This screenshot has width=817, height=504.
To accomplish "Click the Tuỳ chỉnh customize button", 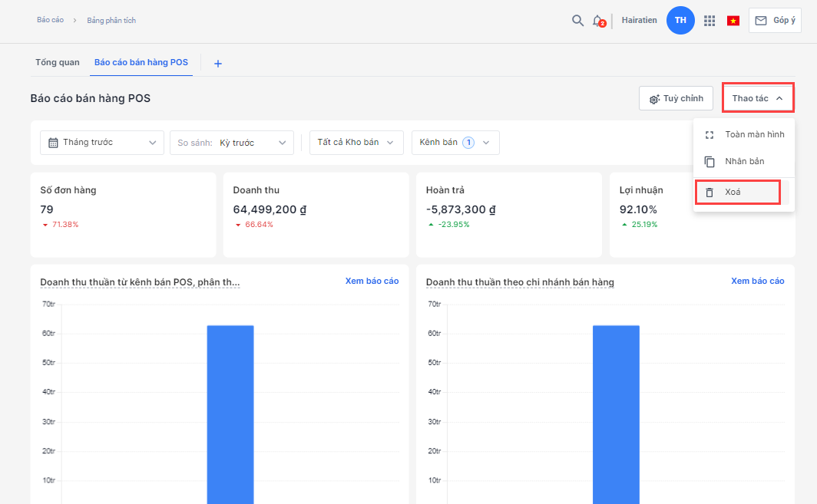I will pos(676,99).
